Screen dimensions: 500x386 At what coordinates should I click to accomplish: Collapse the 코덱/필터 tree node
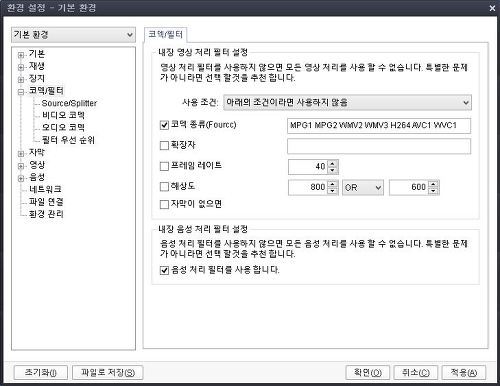click(x=21, y=92)
